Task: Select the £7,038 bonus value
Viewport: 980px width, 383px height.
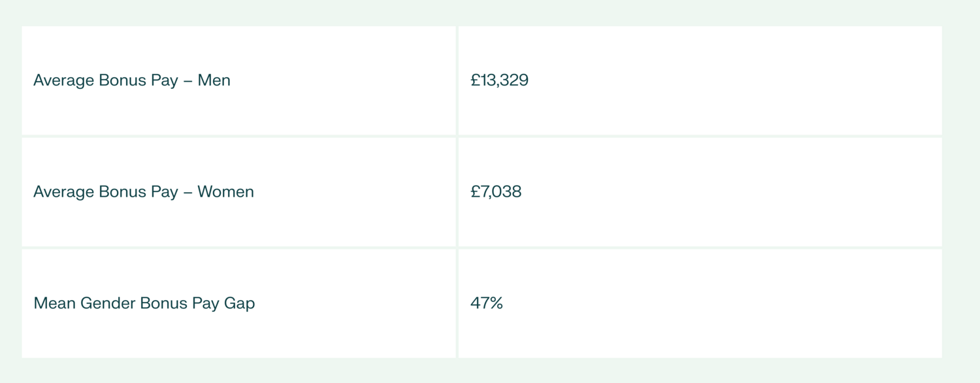Action: click(x=496, y=191)
